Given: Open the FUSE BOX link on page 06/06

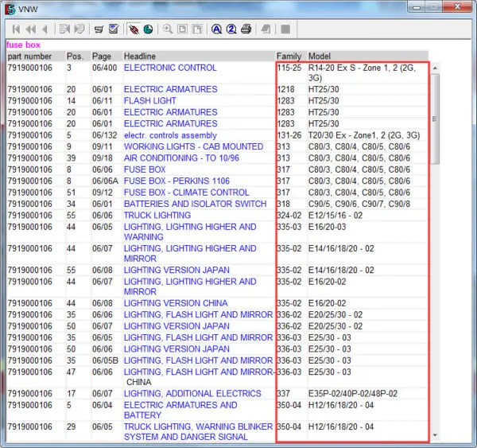Looking at the screenshot, I should [x=145, y=169].
